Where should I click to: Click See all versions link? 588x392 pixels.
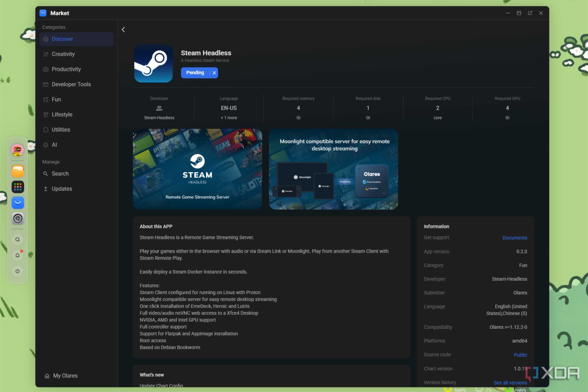pos(510,382)
